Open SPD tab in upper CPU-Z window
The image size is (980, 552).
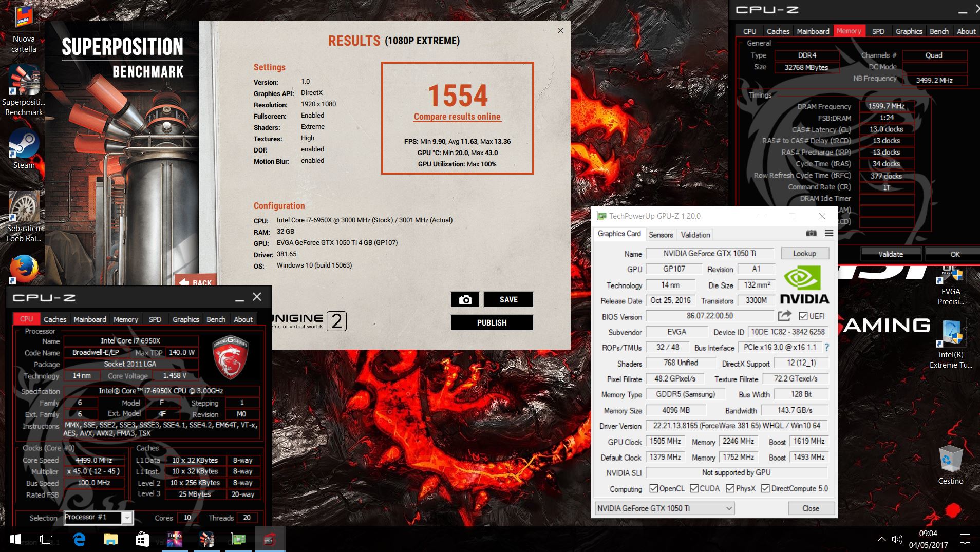(x=878, y=31)
